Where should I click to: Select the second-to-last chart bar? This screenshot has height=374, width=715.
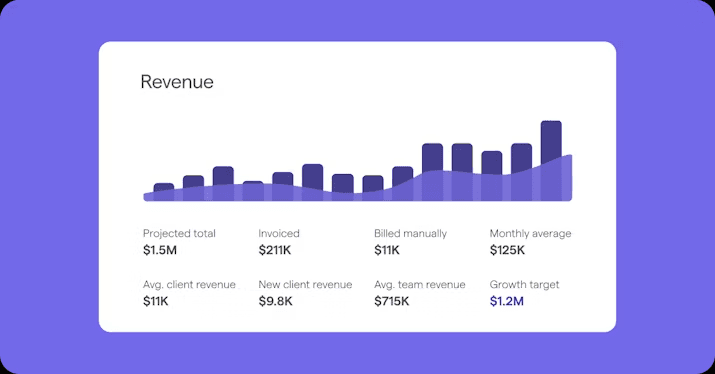tap(521, 172)
